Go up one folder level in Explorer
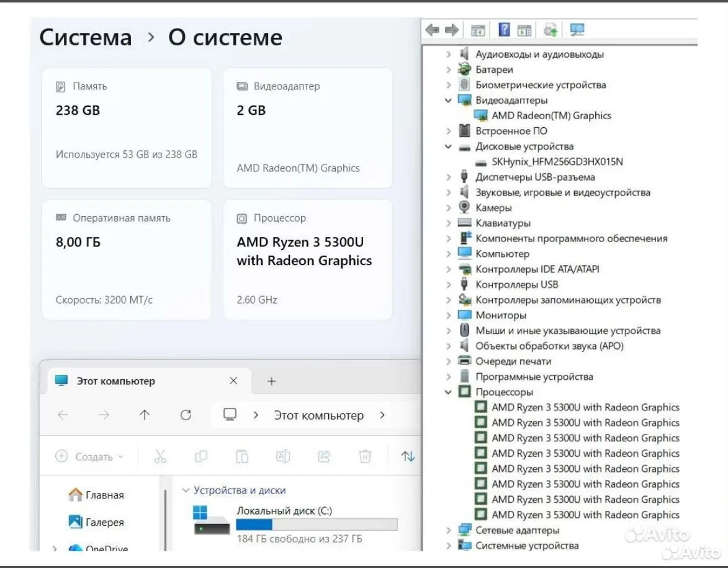 [x=145, y=415]
